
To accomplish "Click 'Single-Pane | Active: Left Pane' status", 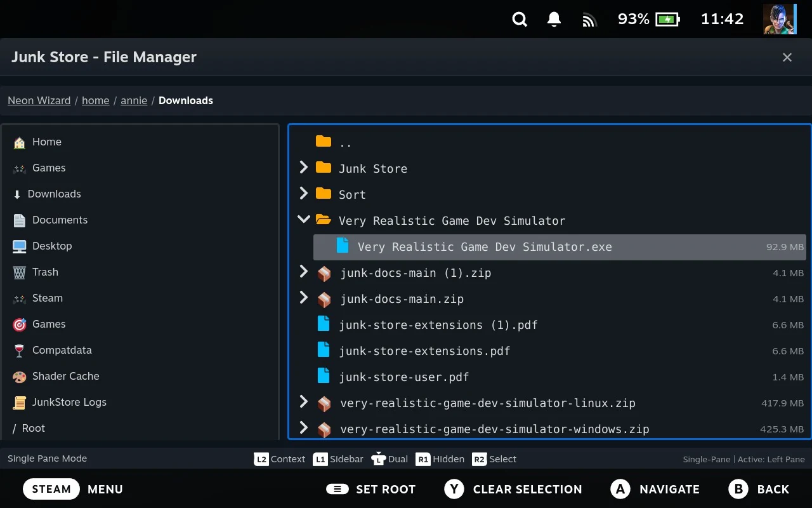I will point(743,459).
